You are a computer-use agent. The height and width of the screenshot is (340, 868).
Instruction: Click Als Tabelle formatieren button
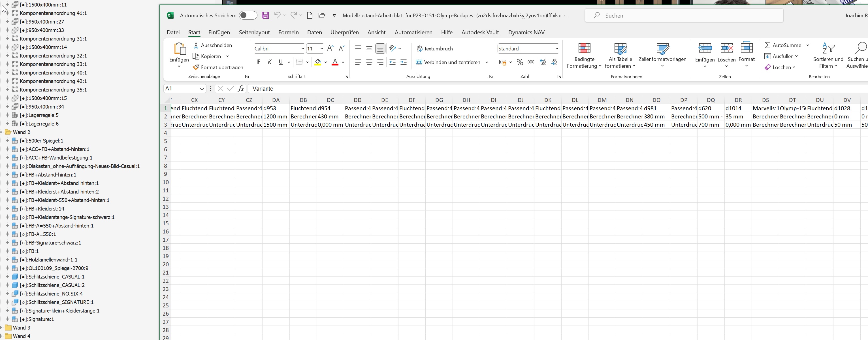tap(620, 56)
